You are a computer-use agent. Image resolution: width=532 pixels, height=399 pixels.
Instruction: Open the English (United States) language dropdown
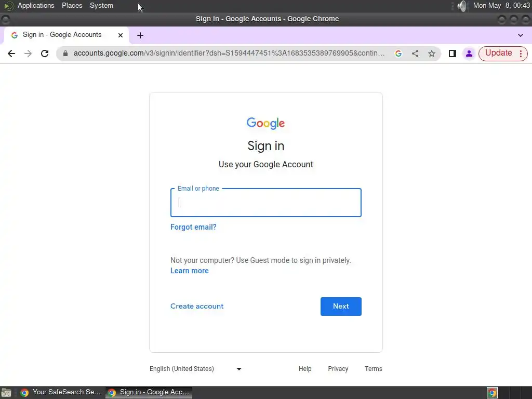(x=195, y=369)
